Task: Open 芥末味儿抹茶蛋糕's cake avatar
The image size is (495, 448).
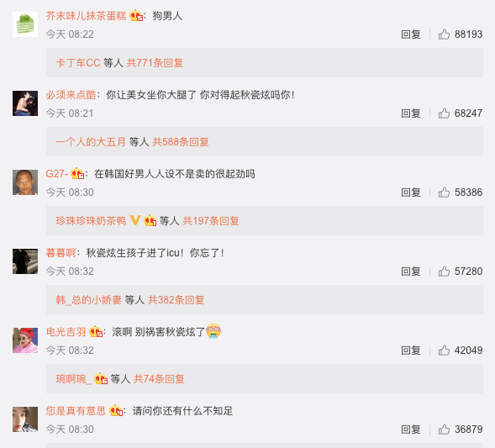Action: click(25, 24)
